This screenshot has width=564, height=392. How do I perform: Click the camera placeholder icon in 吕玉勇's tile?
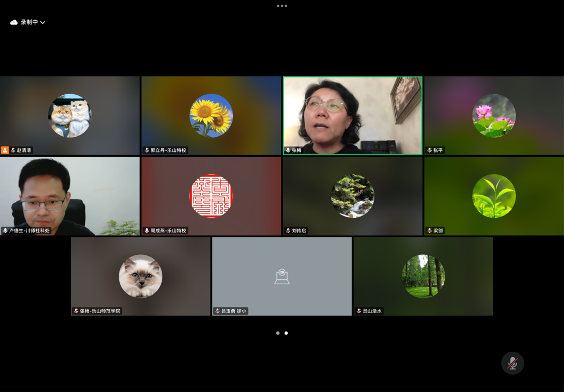pyautogui.click(x=281, y=277)
